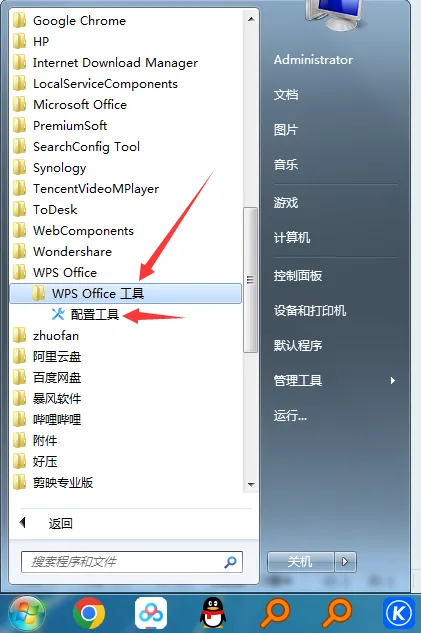Click the scrollbar down arrow
The image size is (421, 633).
pyautogui.click(x=251, y=484)
